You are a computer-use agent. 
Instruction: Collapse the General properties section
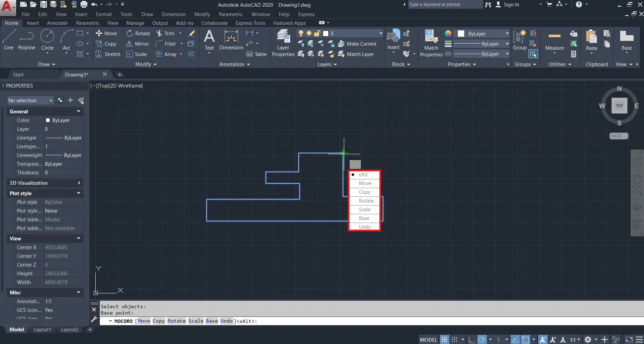point(79,111)
